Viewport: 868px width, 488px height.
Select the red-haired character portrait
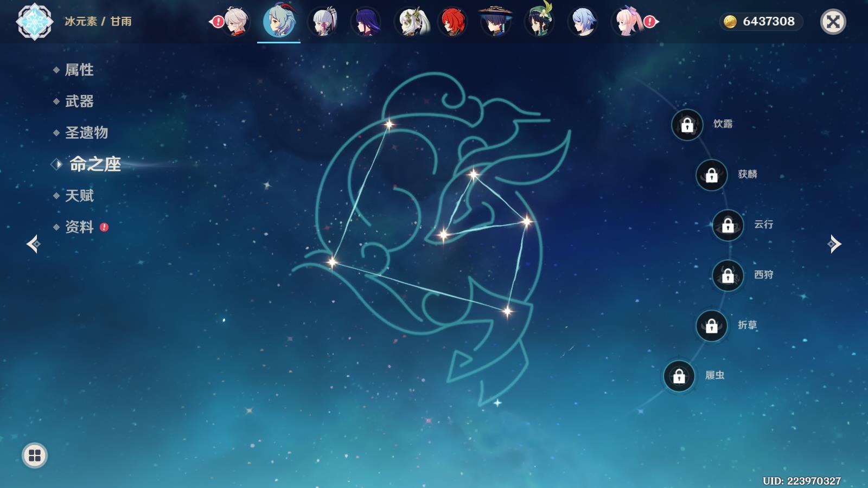click(x=453, y=22)
